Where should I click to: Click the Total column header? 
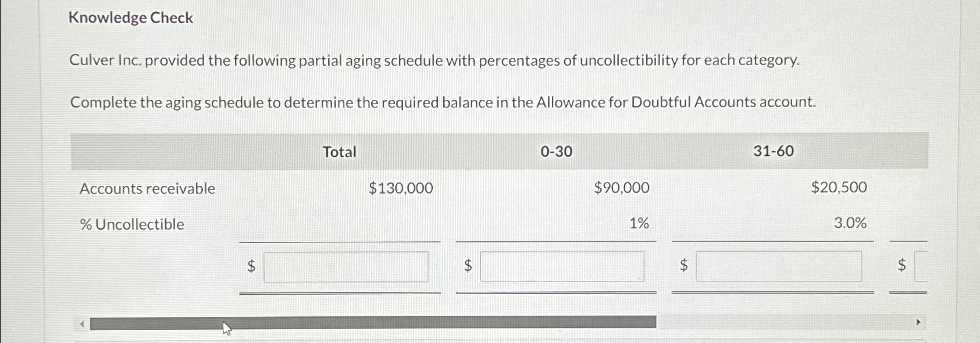(339, 152)
